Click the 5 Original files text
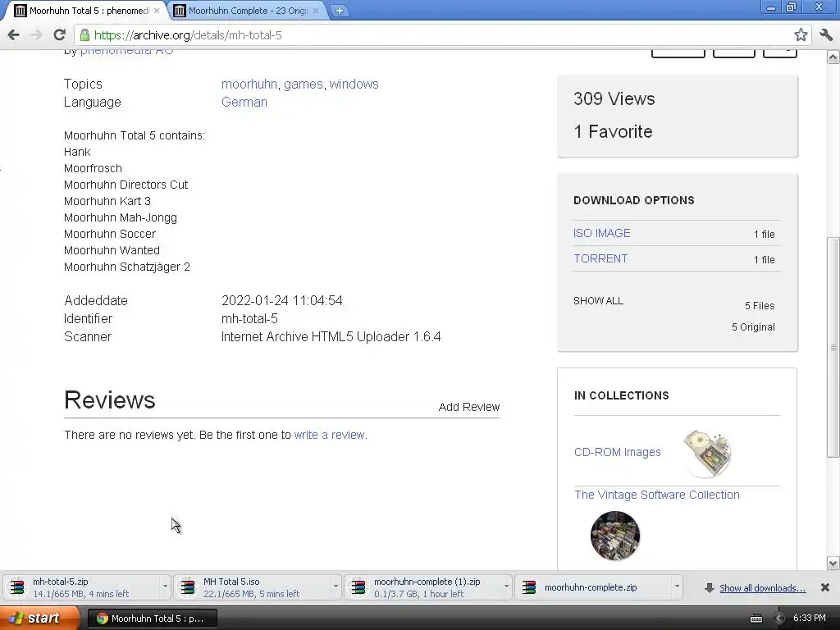Viewport: 840px width, 630px height. 753,327
